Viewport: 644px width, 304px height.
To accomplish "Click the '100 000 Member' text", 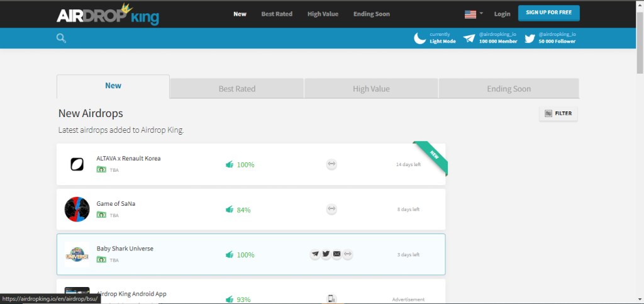I will pyautogui.click(x=498, y=42).
